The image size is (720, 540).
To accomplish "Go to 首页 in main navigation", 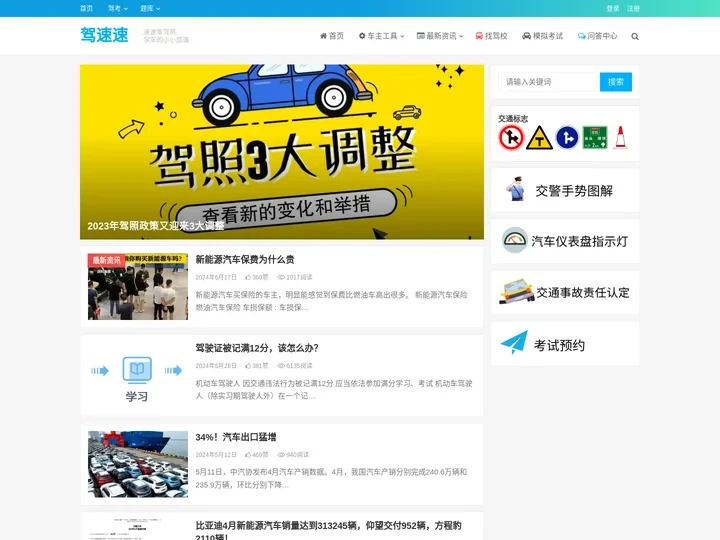I will tap(332, 36).
